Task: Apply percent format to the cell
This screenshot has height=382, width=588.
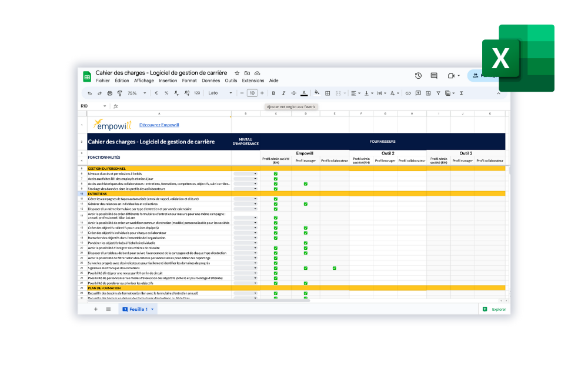Action: (x=165, y=93)
